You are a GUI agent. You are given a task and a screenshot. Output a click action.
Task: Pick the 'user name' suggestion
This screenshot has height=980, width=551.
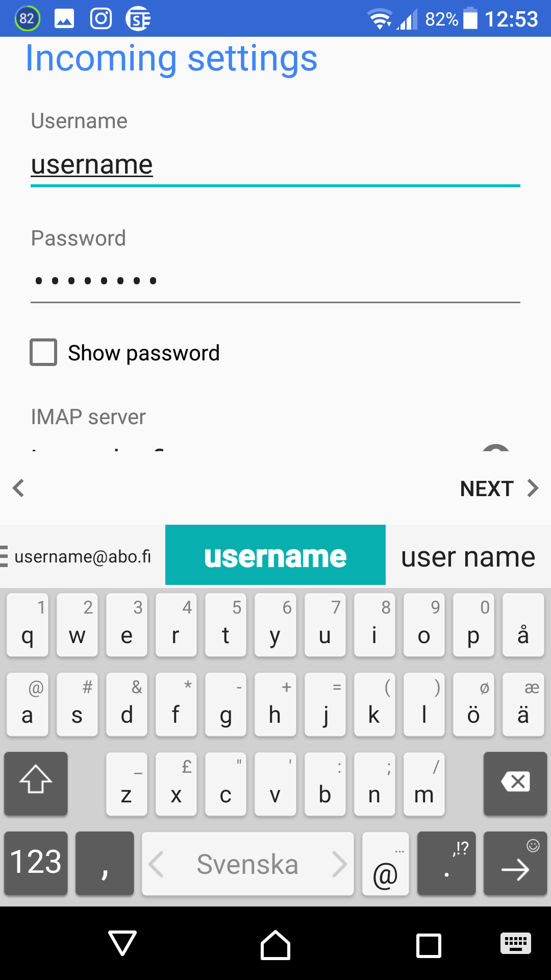click(468, 556)
